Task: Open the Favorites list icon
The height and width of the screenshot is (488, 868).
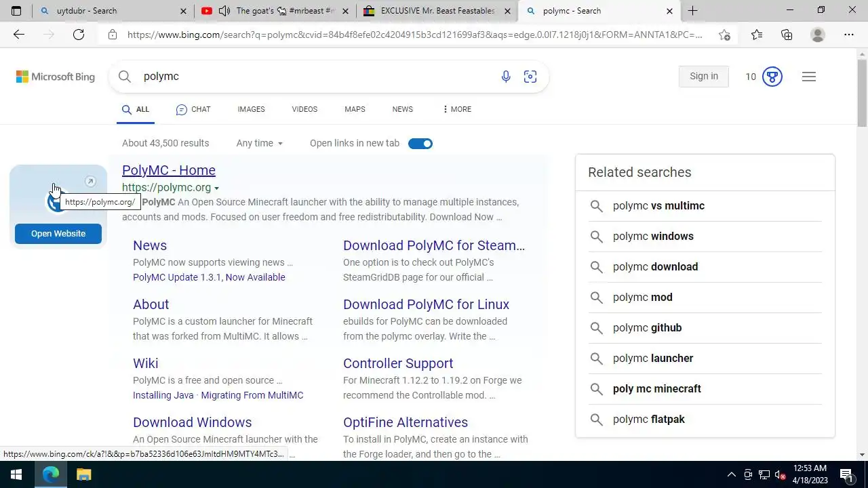Action: click(x=757, y=35)
